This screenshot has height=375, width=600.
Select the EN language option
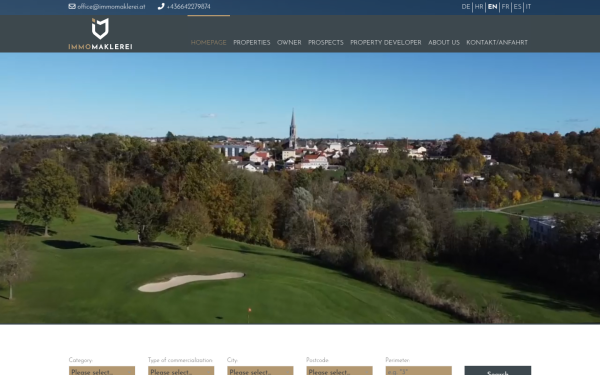(492, 7)
